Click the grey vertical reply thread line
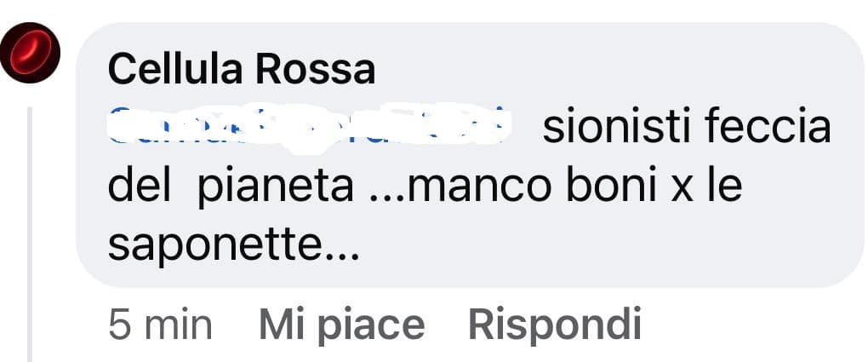 click(x=30, y=234)
